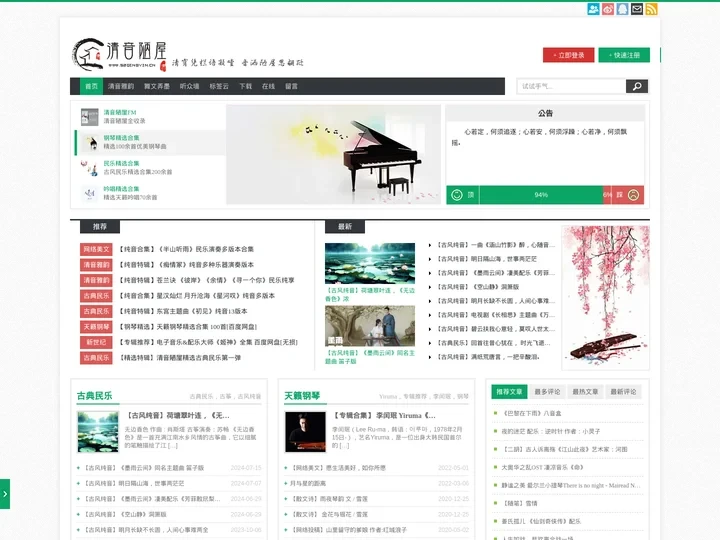Viewport: 720px width, 540px height.
Task: Switch to the 最热文章 sidebar tab
Action: tap(585, 392)
